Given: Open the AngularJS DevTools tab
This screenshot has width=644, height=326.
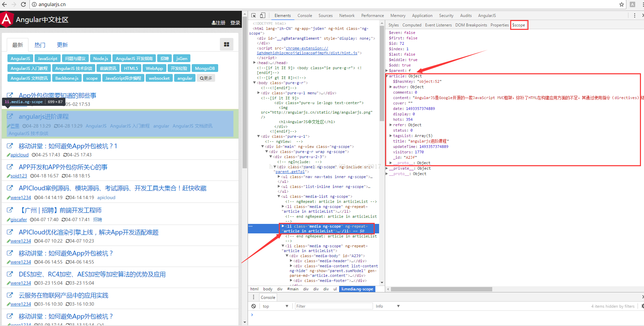Looking at the screenshot, I should 487,16.
